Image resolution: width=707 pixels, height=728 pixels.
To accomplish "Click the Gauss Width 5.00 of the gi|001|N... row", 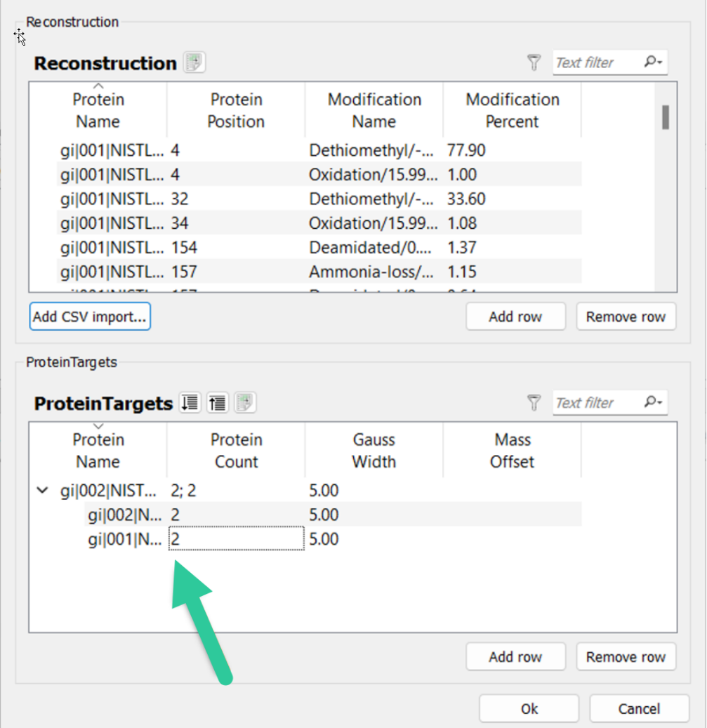I will coord(374,539).
